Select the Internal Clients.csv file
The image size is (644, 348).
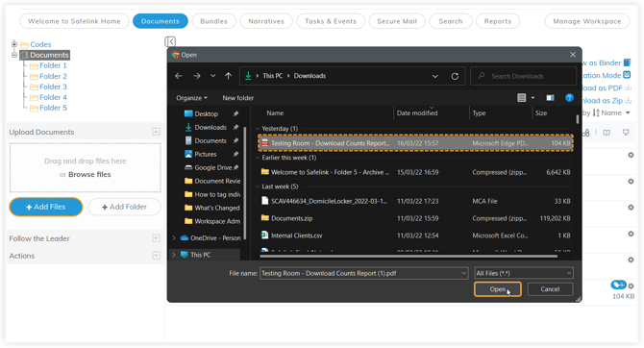click(x=415, y=236)
